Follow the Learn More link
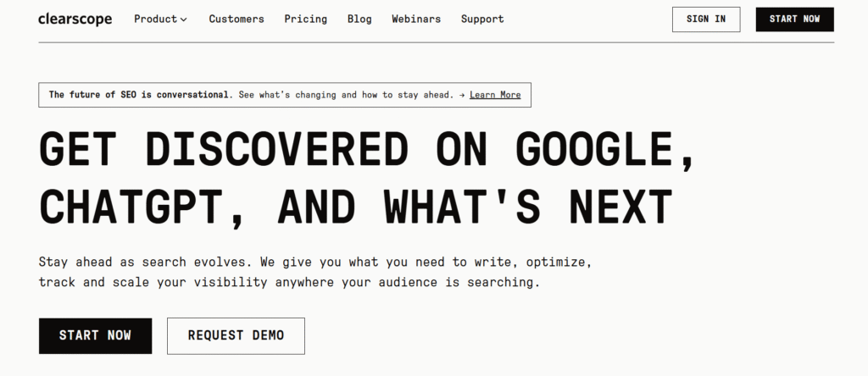 (495, 95)
